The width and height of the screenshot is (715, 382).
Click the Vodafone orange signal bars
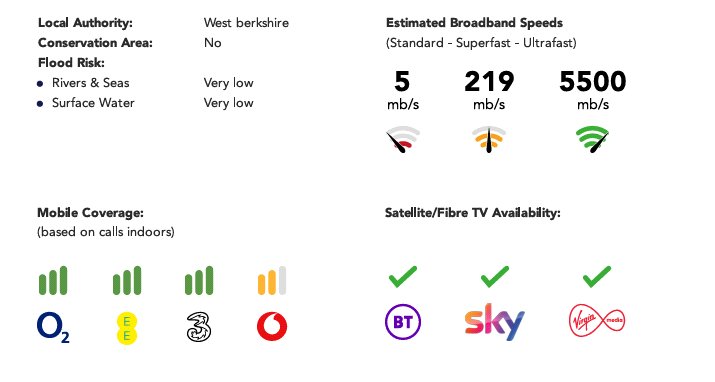coord(272,280)
